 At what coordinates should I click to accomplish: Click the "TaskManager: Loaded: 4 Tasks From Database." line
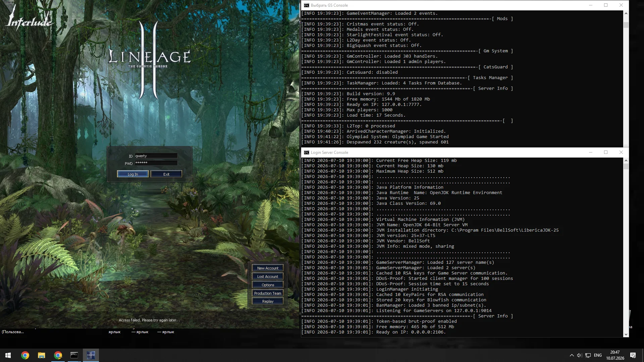point(382,83)
